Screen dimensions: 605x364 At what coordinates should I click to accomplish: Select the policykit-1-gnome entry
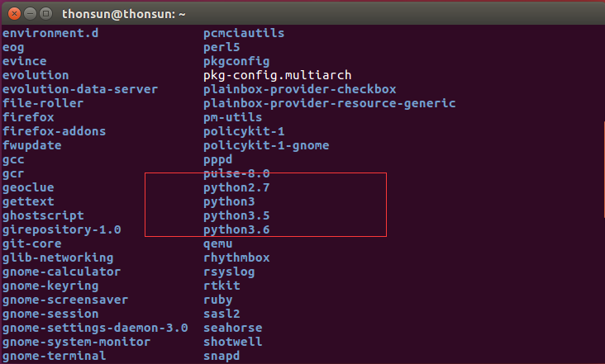[266, 145]
